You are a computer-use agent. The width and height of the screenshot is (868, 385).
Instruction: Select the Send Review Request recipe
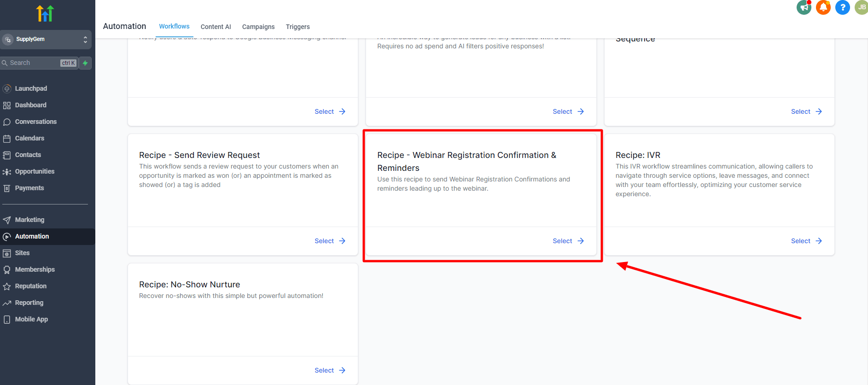click(330, 241)
